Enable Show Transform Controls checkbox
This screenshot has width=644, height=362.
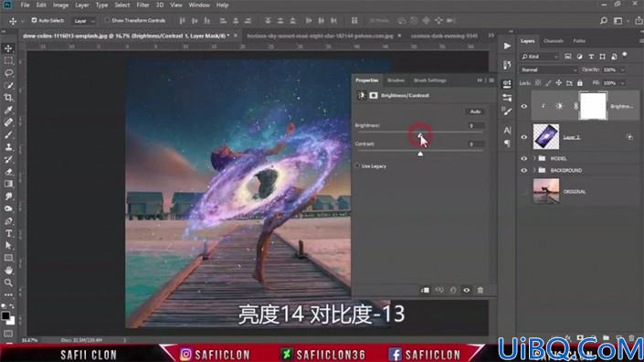click(107, 20)
